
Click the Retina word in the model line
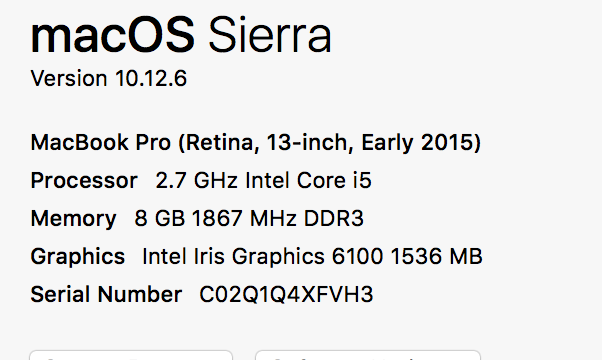click(x=220, y=142)
